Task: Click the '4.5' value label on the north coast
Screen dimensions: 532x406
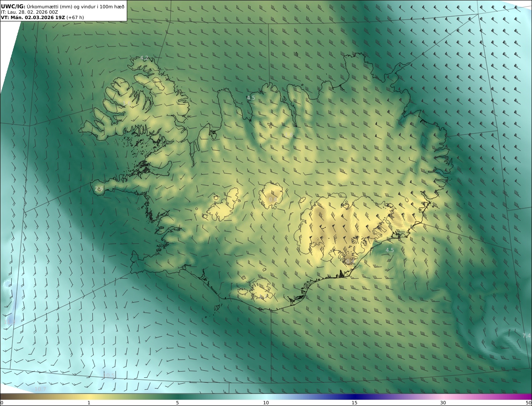Action: pos(251,98)
